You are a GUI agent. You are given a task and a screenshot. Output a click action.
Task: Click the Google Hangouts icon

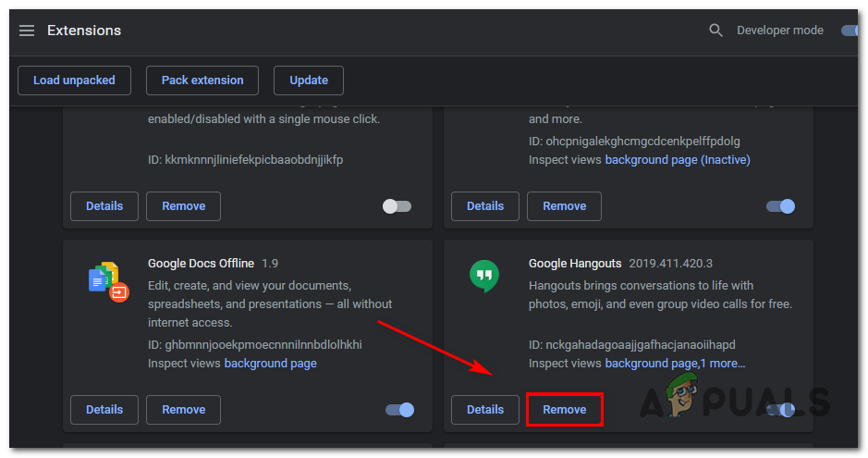click(484, 276)
